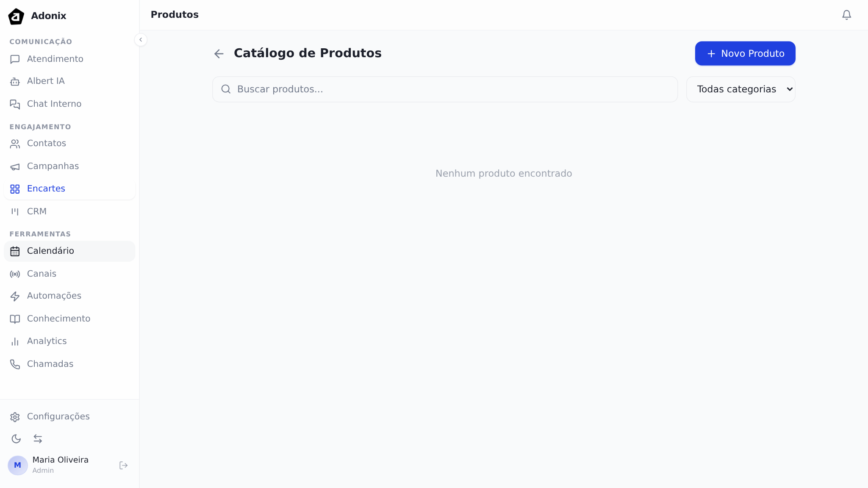868x488 pixels.
Task: Toggle the workspace switcher arrows icon
Action: tap(38, 439)
